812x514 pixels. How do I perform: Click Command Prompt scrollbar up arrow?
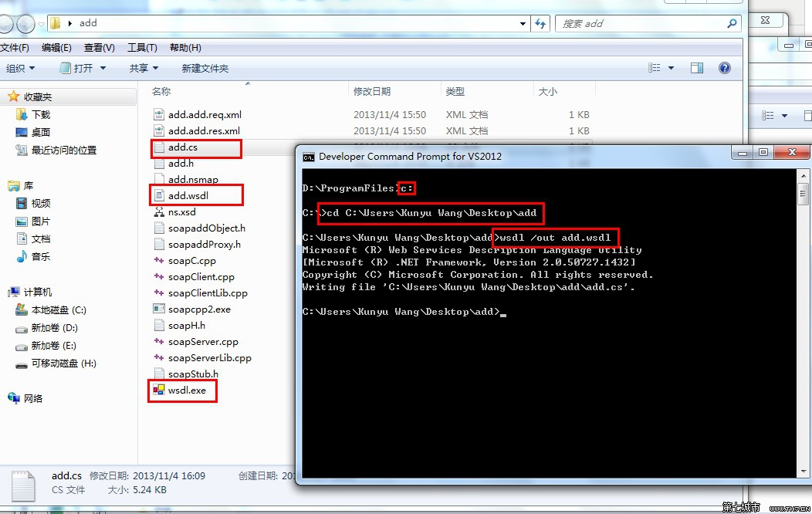coord(804,176)
